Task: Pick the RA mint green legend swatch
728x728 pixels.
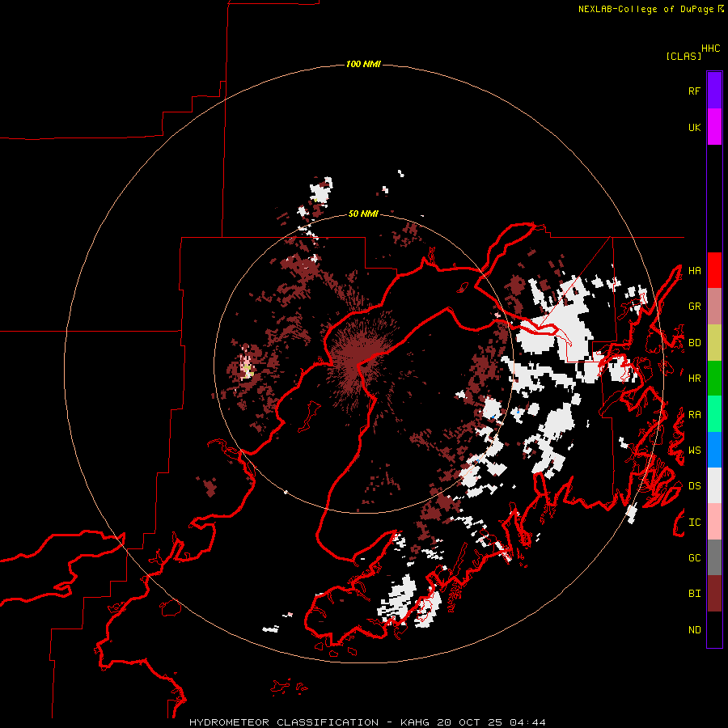Action: tap(714, 414)
